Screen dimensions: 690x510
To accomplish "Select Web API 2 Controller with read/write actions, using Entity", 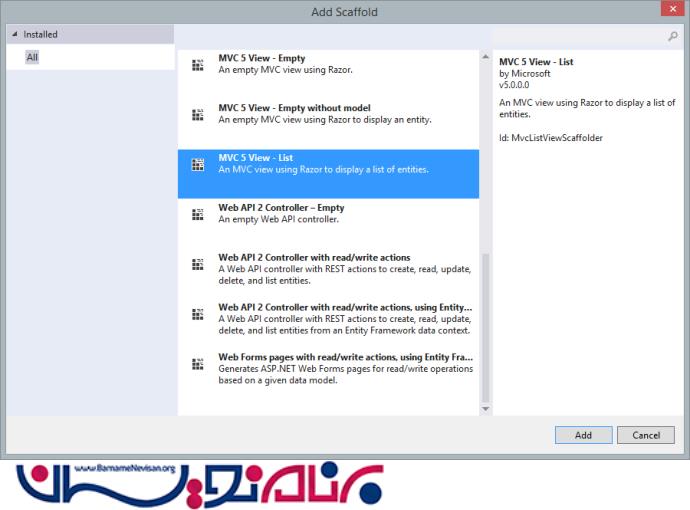I will pyautogui.click(x=345, y=307).
